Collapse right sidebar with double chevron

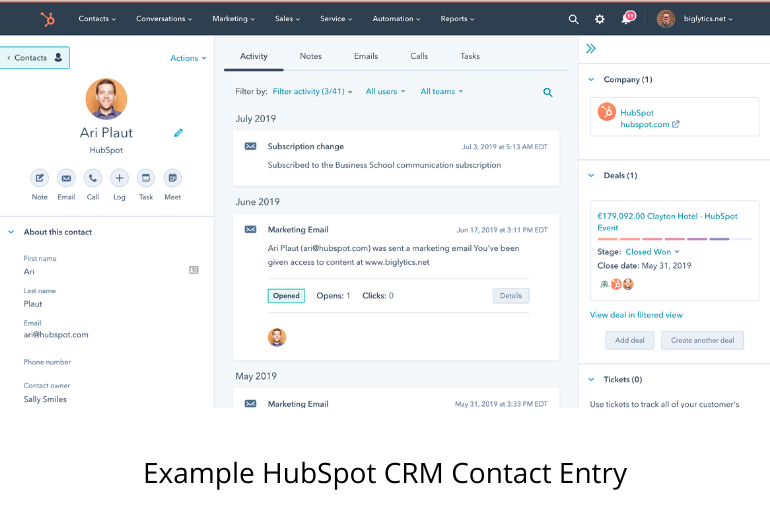click(x=591, y=48)
